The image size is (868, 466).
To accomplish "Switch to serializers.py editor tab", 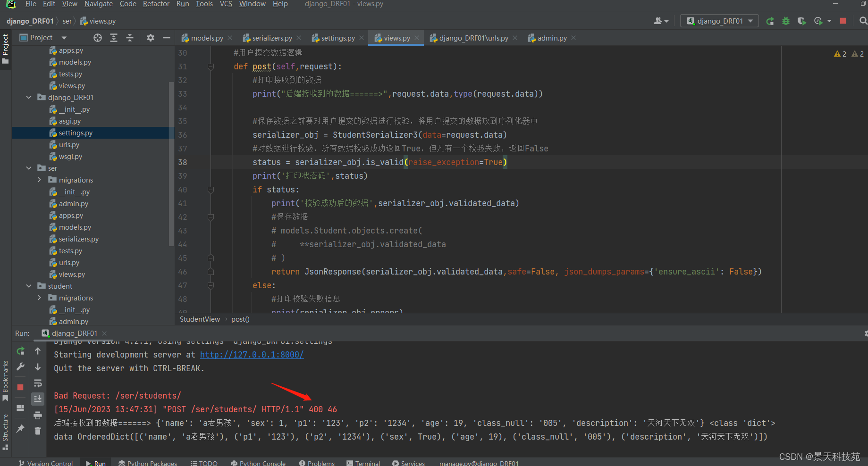I will [272, 38].
